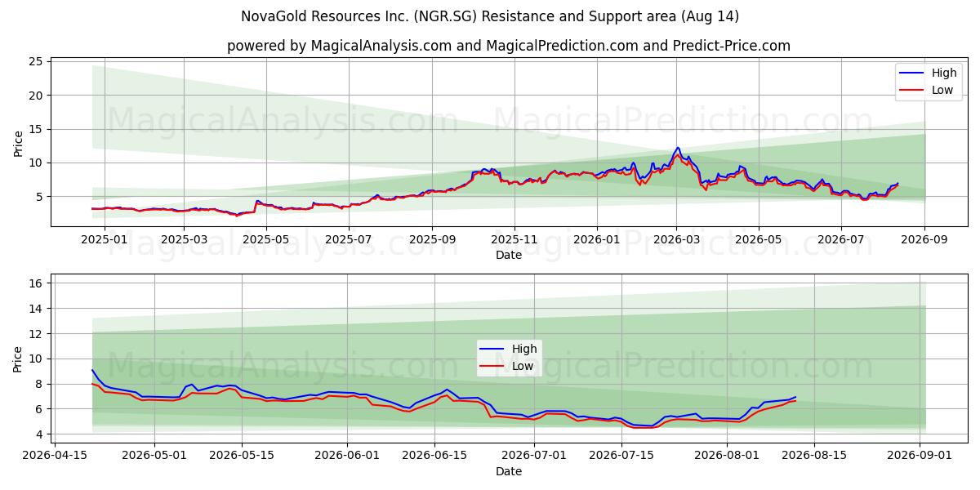Click the '2025-11' tick label on top chart
This screenshot has height=490, width=980.
514,240
